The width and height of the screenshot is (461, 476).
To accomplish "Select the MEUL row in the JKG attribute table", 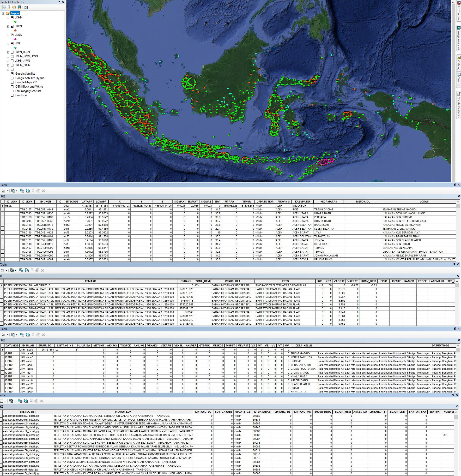I will (2, 205).
